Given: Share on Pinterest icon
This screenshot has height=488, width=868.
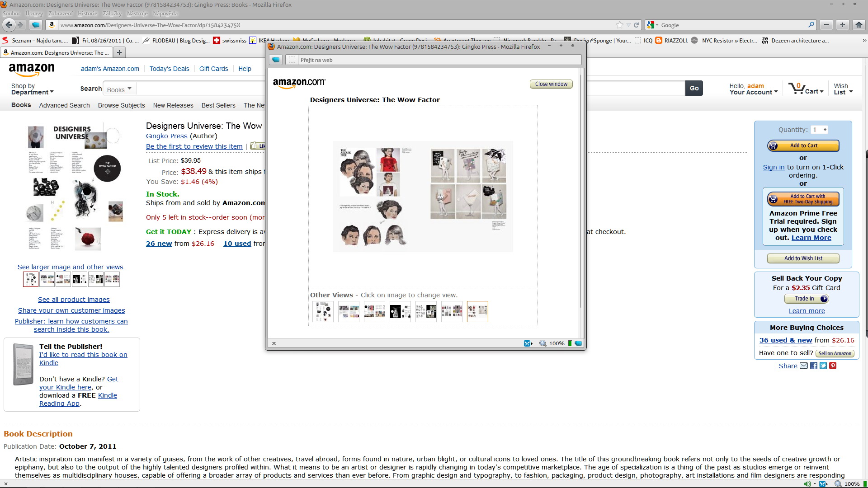Looking at the screenshot, I should tap(833, 366).
